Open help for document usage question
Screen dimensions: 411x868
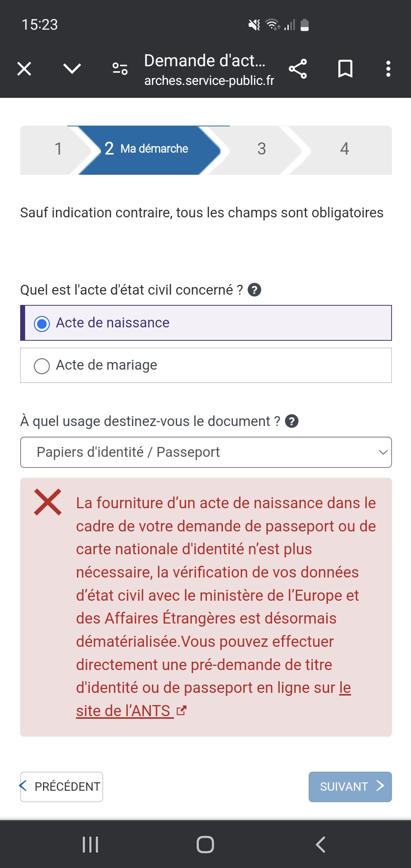[x=292, y=421]
